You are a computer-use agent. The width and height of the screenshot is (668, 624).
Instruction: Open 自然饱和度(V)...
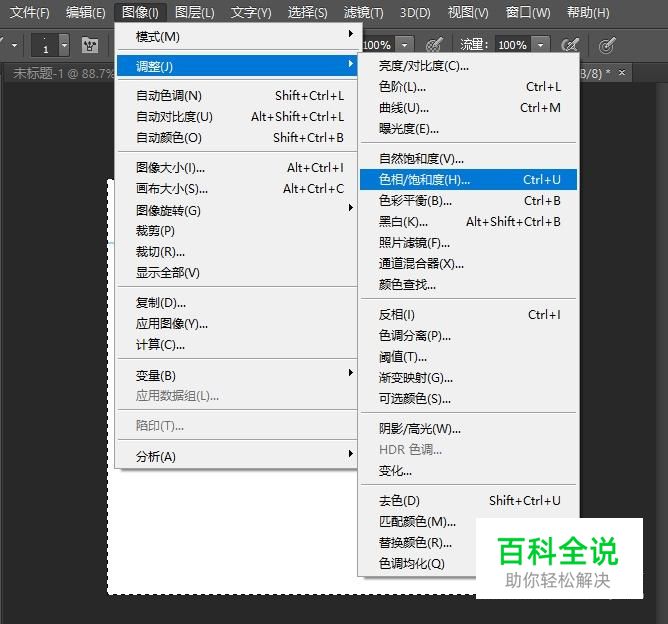468,158
